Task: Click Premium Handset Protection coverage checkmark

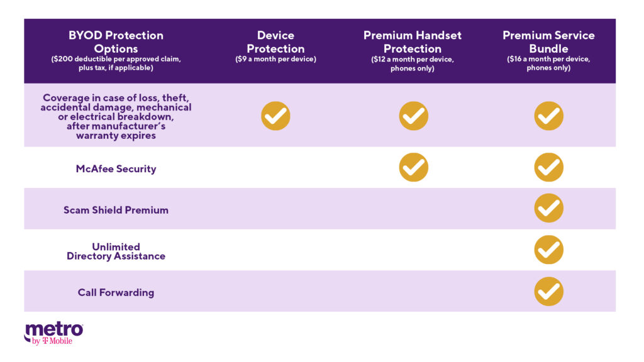Action: [x=413, y=116]
